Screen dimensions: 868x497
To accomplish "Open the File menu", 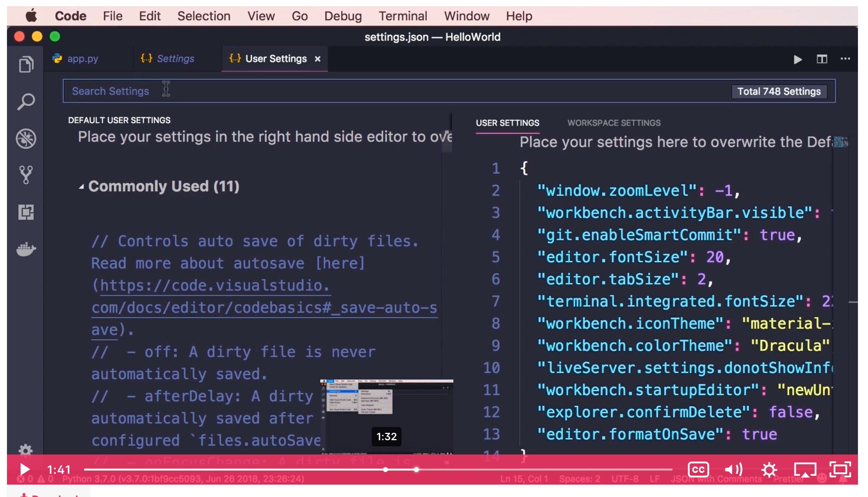I will (113, 16).
